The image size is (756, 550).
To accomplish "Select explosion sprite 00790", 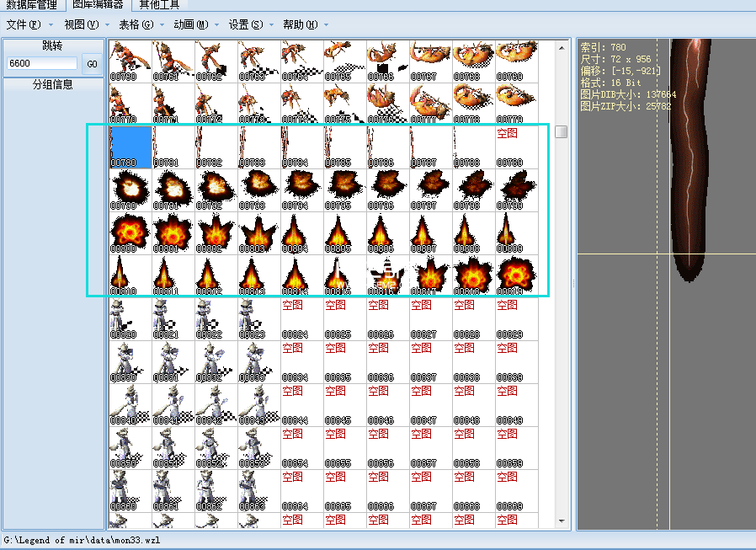I will coord(130,190).
